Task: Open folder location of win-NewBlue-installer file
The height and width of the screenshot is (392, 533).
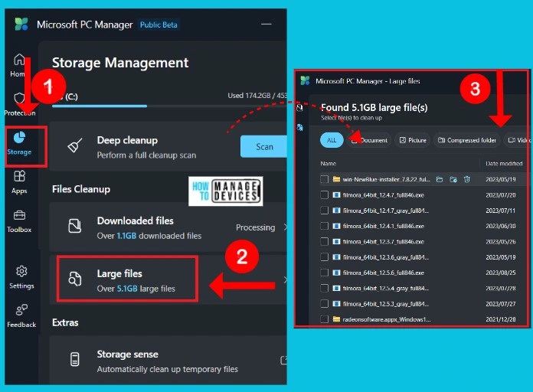Action: pyautogui.click(x=440, y=179)
